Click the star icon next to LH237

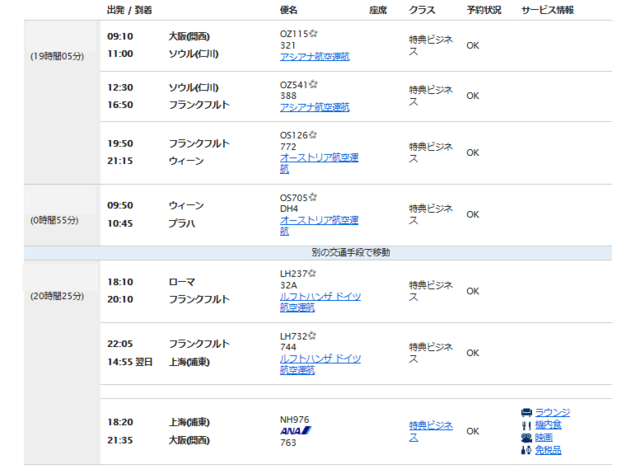[x=312, y=273]
